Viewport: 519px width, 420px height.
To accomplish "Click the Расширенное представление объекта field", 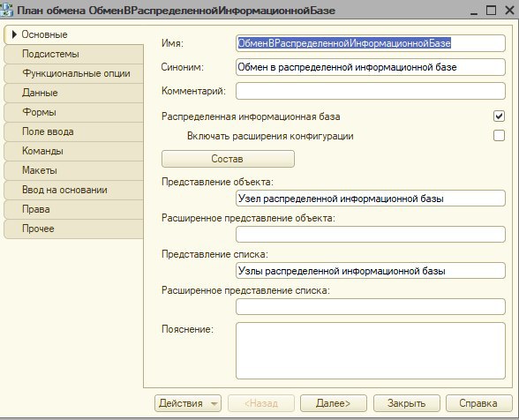I will pos(371,235).
